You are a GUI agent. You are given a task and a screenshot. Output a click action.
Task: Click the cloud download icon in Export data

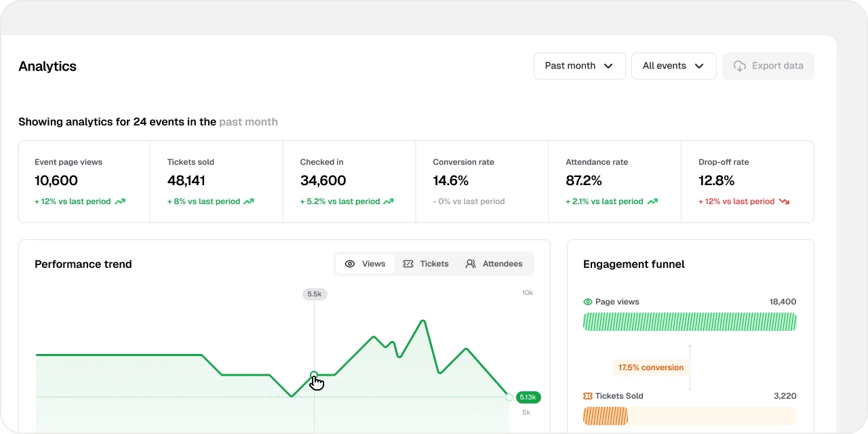[x=740, y=66]
